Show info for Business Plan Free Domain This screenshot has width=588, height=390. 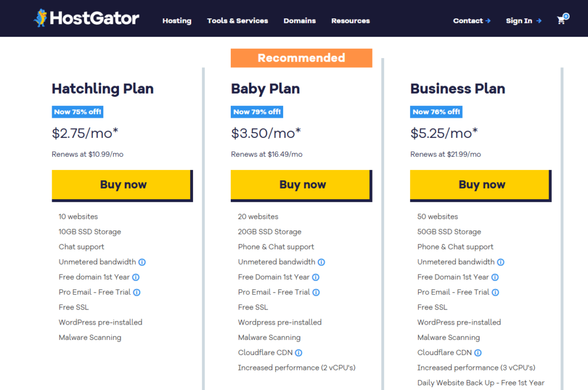click(495, 277)
